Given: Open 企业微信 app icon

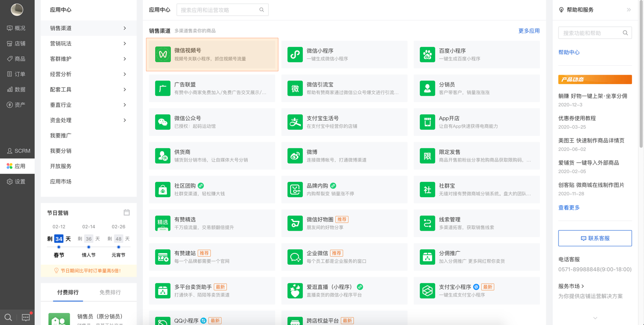Looking at the screenshot, I should (x=295, y=257).
